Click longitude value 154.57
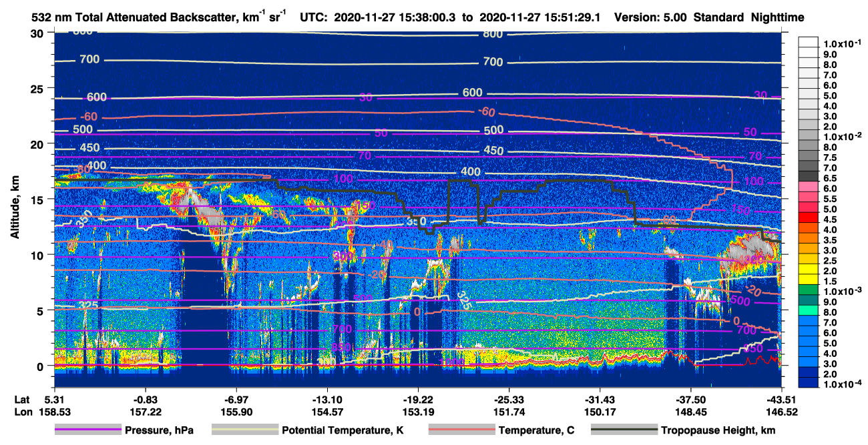Image resolution: width=868 pixels, height=445 pixels. pos(327,412)
